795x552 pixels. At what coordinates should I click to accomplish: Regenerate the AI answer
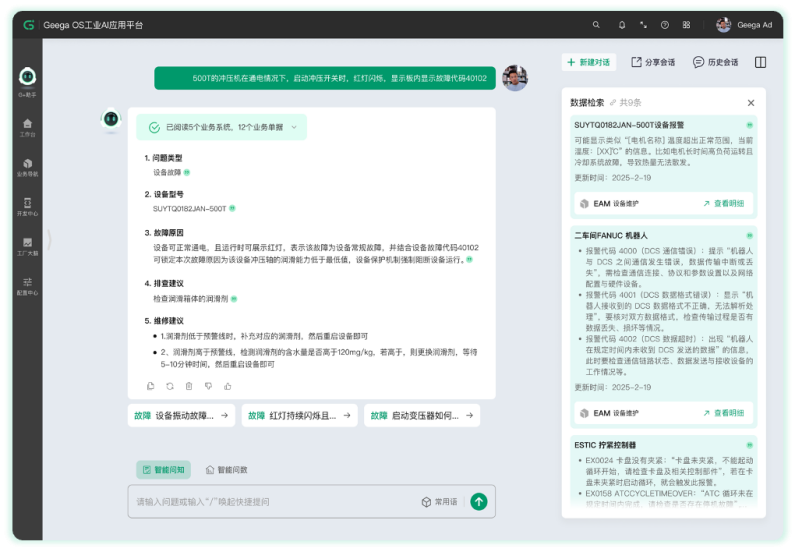coord(170,385)
